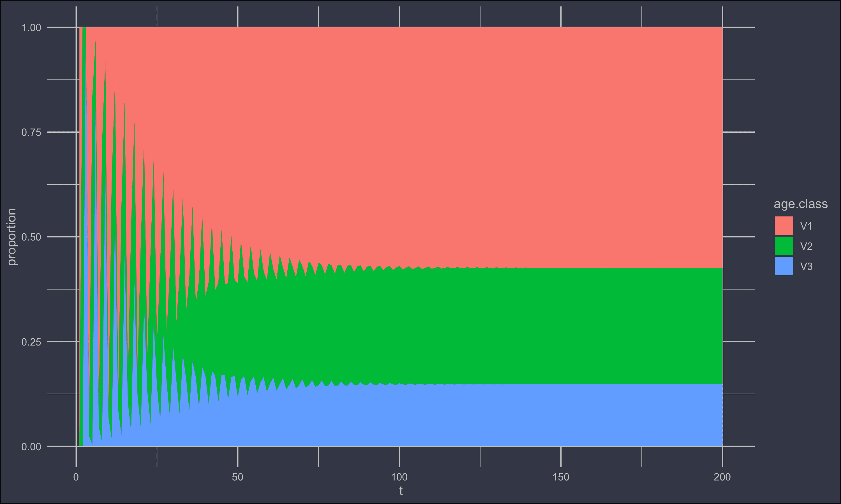Click y-axis tick label 1.00
Viewport: 841px width, 504px height.
31,27
